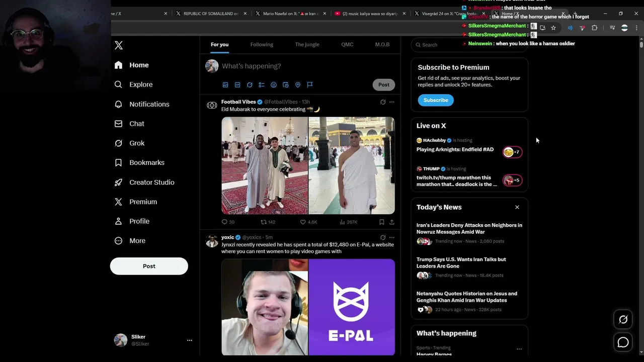Click the X logo above the sidebar

[119, 45]
